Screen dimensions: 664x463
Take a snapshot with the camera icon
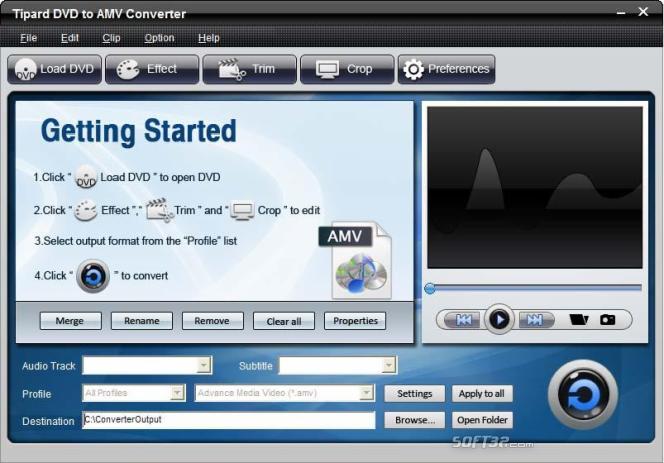[x=608, y=319]
